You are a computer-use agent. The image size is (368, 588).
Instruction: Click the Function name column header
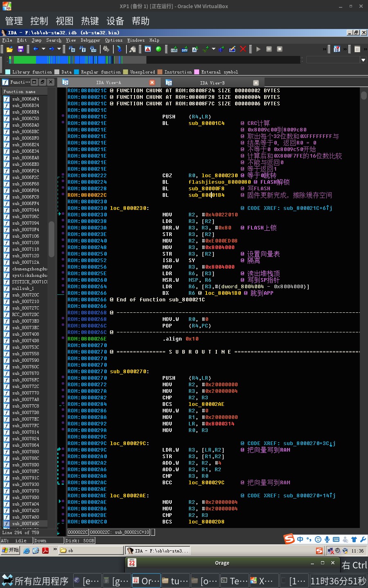click(25, 91)
